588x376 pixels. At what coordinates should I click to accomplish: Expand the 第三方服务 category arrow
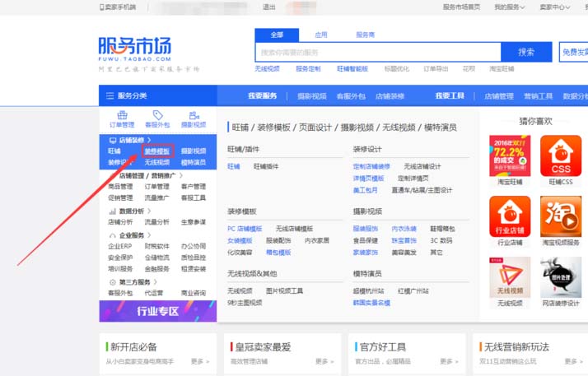156,282
